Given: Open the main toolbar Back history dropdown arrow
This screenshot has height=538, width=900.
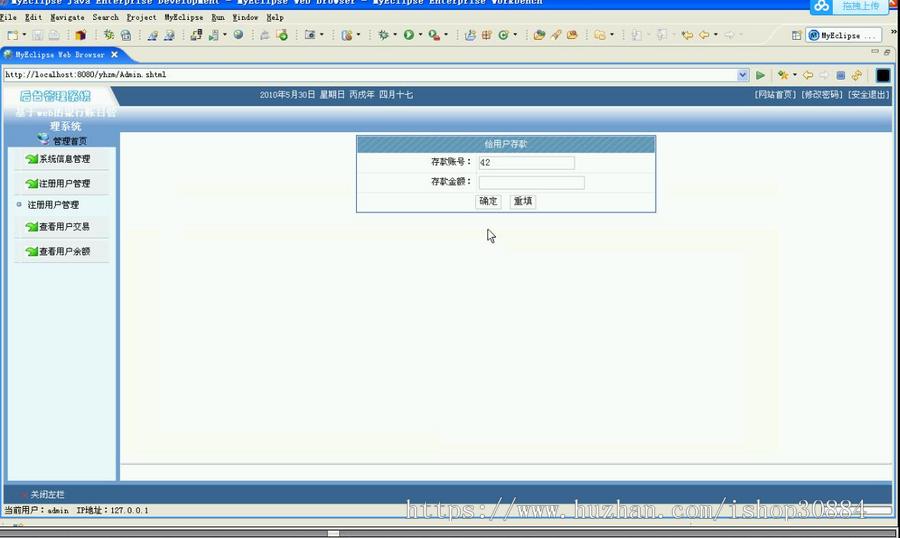Looking at the screenshot, I should coord(716,35).
